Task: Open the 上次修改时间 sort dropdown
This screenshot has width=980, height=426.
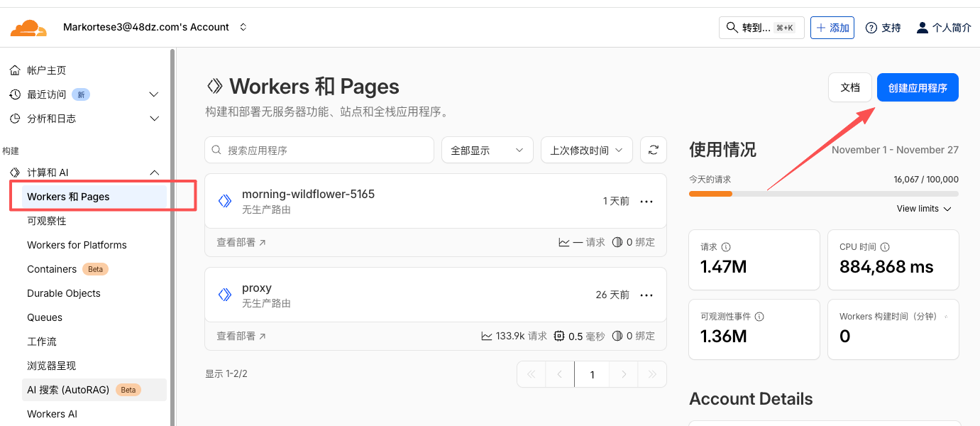Action: 586,150
